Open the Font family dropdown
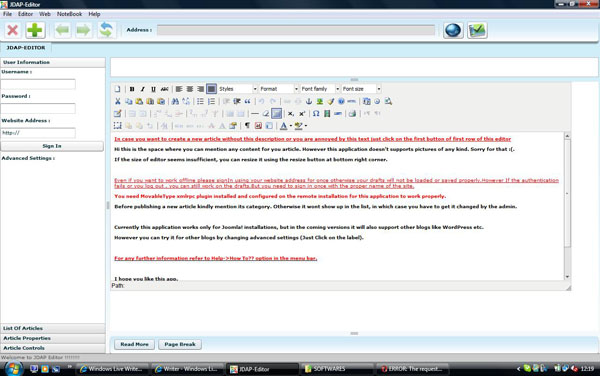This screenshot has height=376, width=600. tap(320, 89)
